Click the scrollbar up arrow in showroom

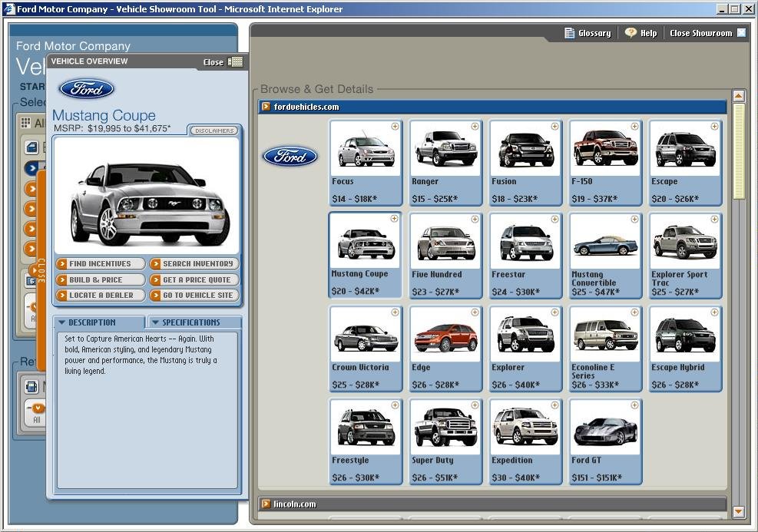[738, 96]
